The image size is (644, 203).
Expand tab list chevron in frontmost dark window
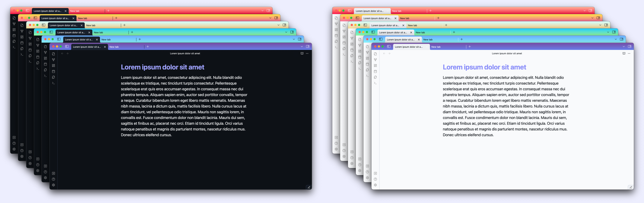coord(302,46)
